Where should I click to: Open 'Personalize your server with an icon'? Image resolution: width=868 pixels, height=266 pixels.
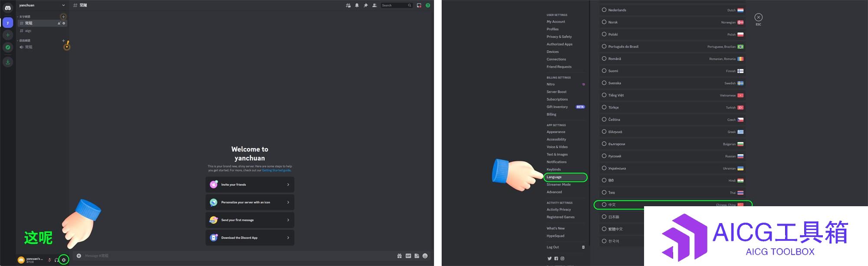250,202
